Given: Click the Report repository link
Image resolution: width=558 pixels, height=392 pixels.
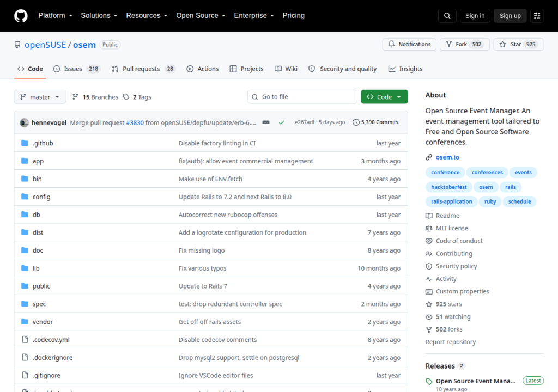Looking at the screenshot, I should click(x=451, y=342).
